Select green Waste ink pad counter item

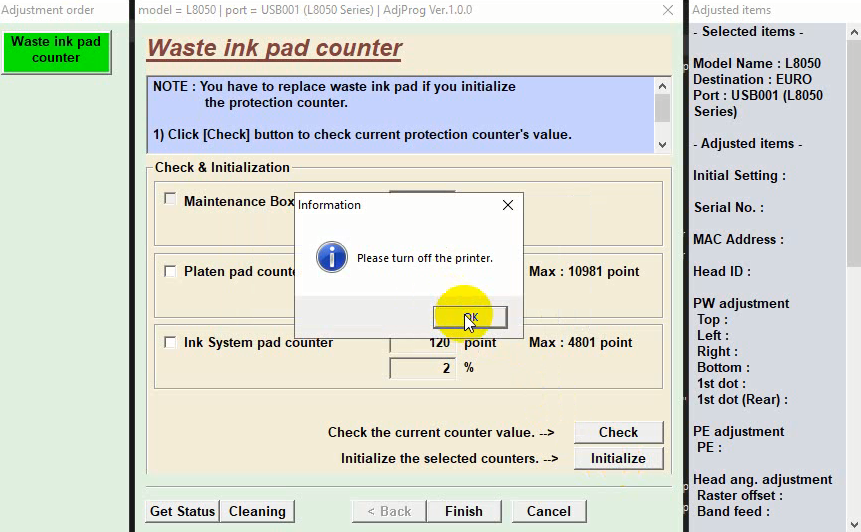(56, 50)
